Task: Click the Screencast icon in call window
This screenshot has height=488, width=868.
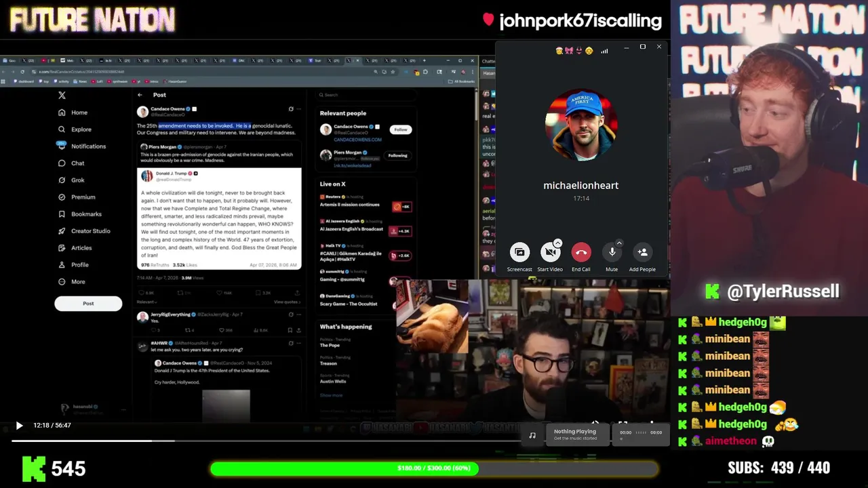Action: (x=519, y=252)
